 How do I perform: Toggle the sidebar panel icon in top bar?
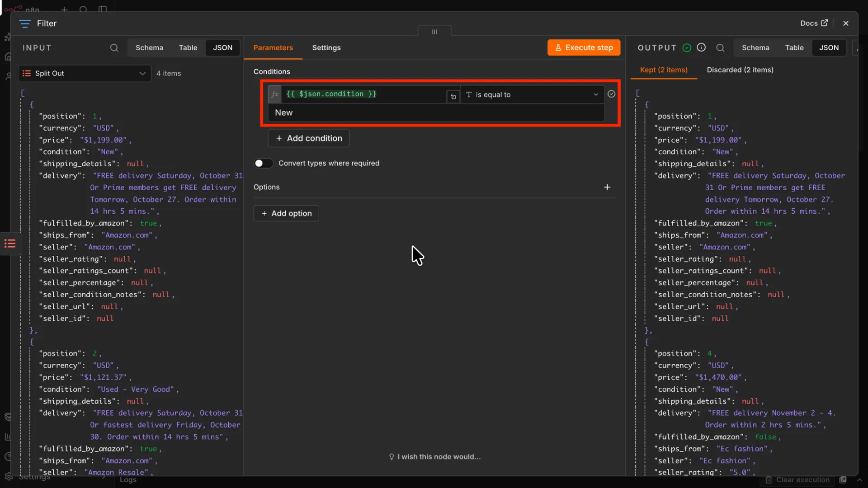point(103,9)
